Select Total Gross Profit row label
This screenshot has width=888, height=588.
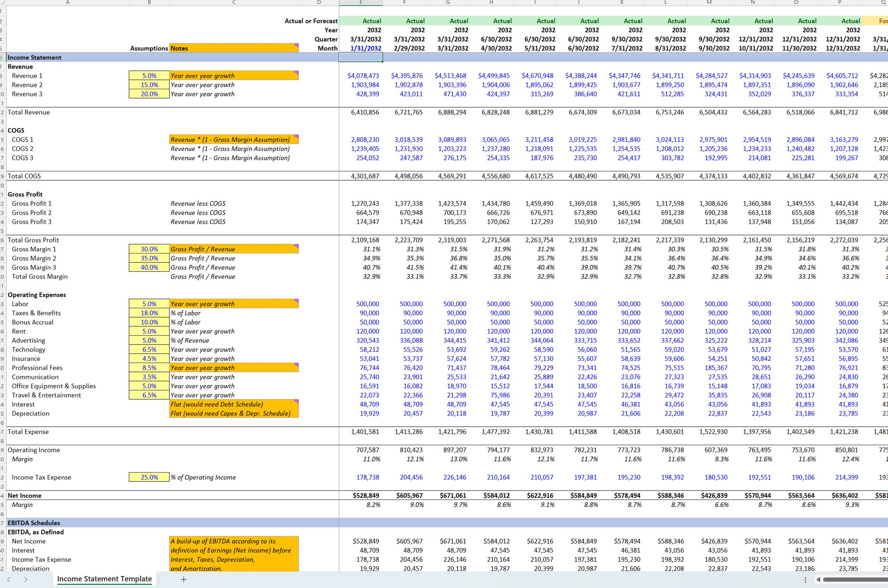point(33,240)
